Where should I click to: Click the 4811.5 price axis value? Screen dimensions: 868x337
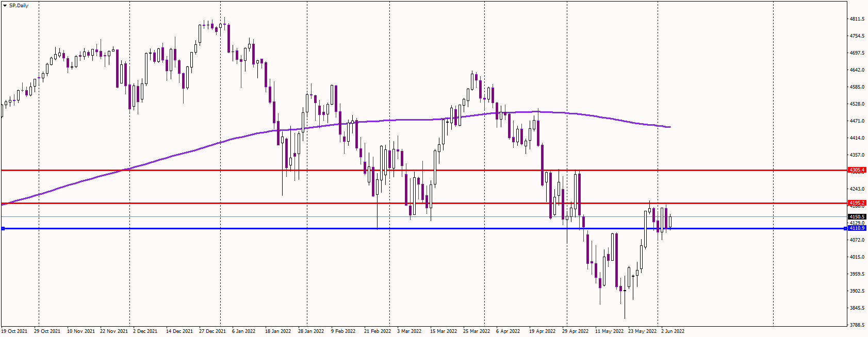pyautogui.click(x=857, y=19)
